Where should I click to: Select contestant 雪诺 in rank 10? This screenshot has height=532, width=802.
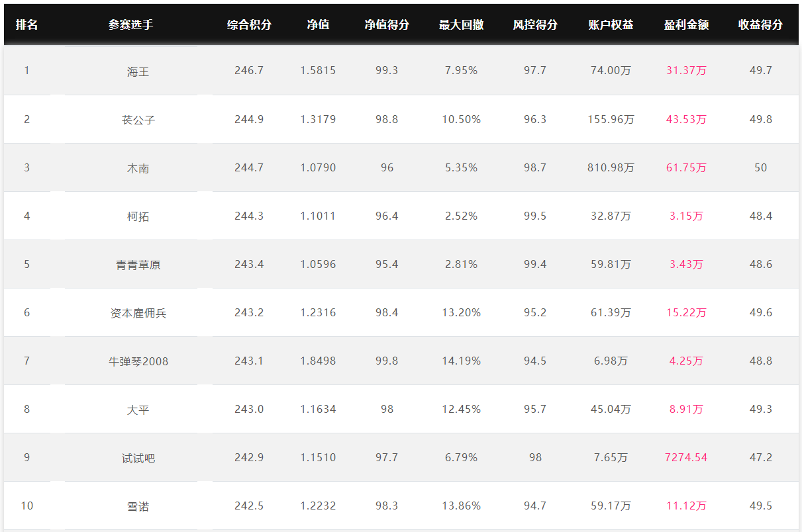pyautogui.click(x=138, y=506)
